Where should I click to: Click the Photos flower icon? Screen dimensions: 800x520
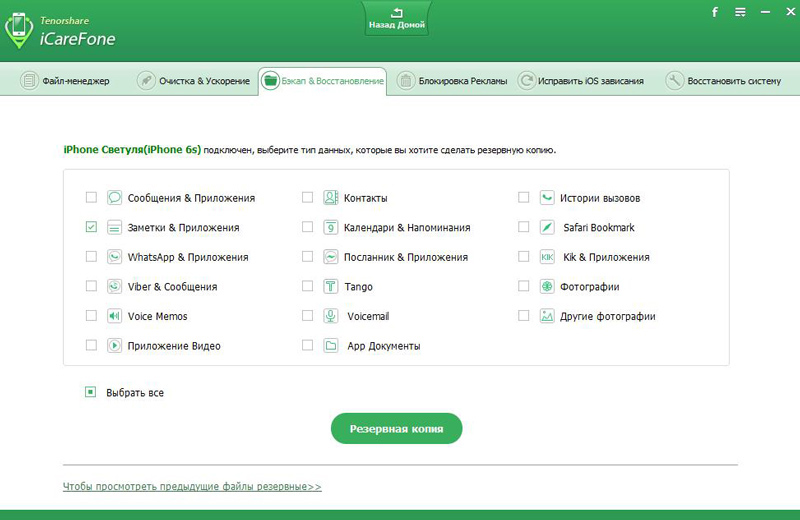coord(547,286)
